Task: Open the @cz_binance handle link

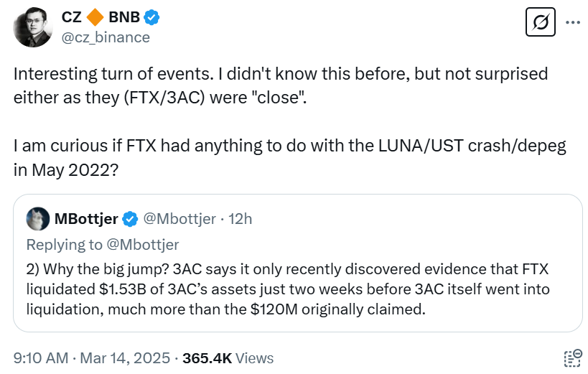Action: pos(106,37)
